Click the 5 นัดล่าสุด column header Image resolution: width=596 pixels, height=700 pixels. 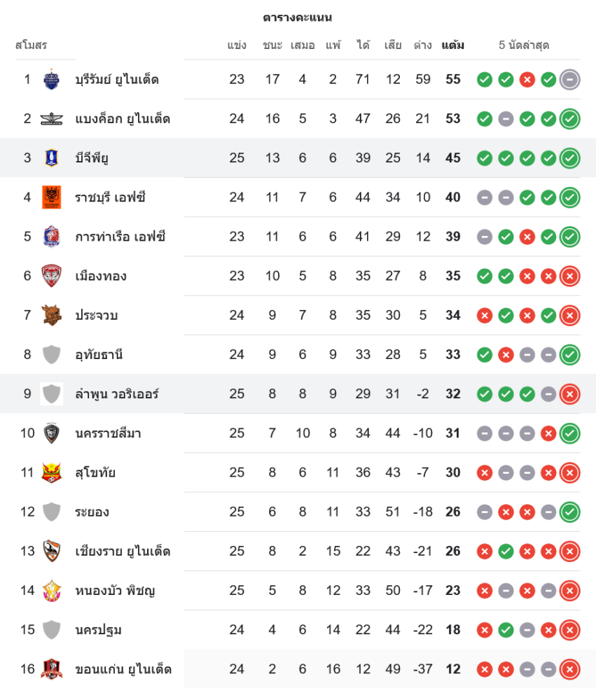pos(524,45)
